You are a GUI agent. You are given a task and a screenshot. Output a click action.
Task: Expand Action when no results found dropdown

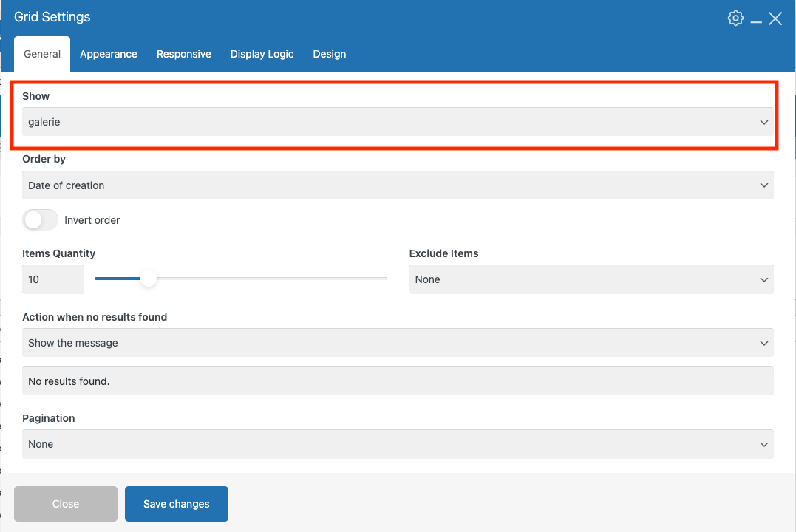(x=398, y=343)
